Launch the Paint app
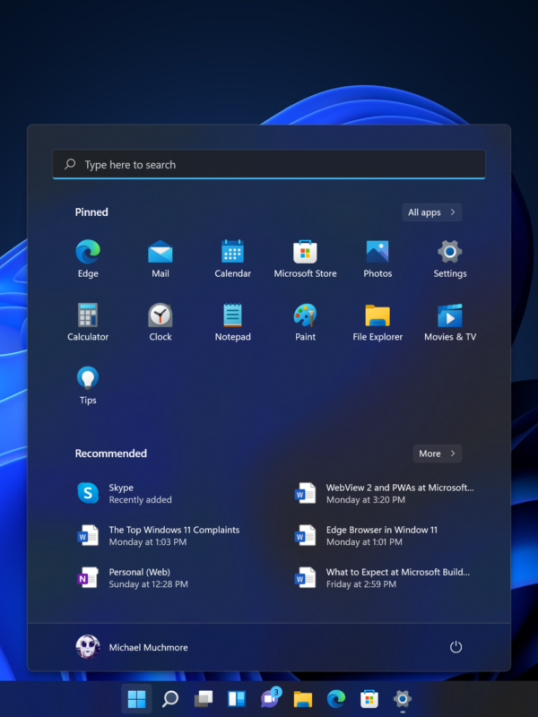This screenshot has width=538, height=717. coord(305,321)
